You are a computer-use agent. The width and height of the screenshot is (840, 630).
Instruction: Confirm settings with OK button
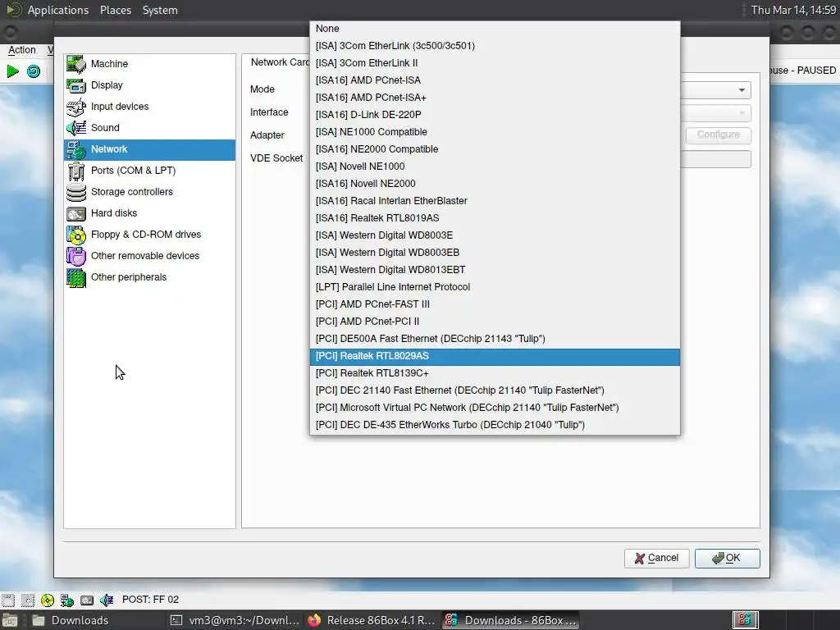[727, 558]
